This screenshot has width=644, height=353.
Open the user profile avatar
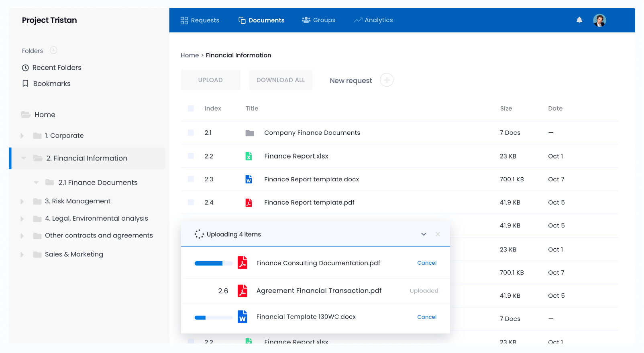[599, 20]
